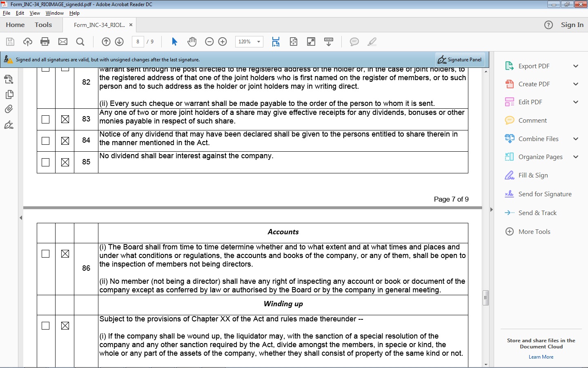Open the View menu
Image resolution: width=588 pixels, height=368 pixels.
tap(35, 13)
